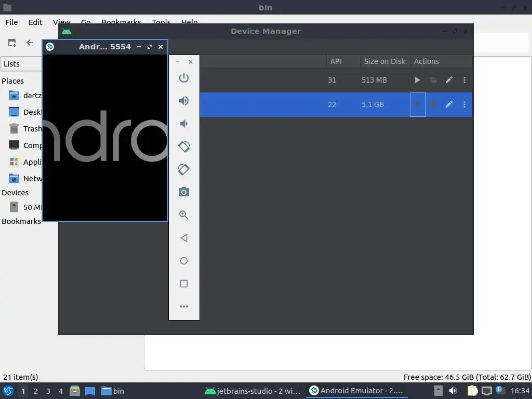Open the Lists dropdown in file manager sidebar
The width and height of the screenshot is (532, 399).
point(21,64)
